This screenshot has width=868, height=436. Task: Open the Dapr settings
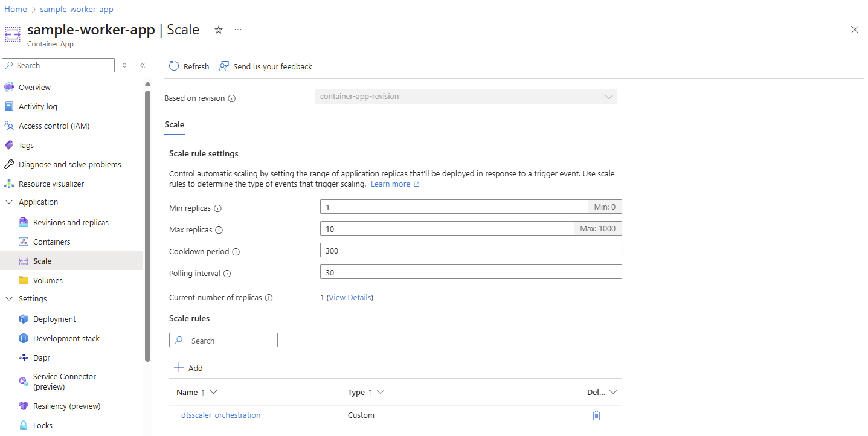pos(40,357)
